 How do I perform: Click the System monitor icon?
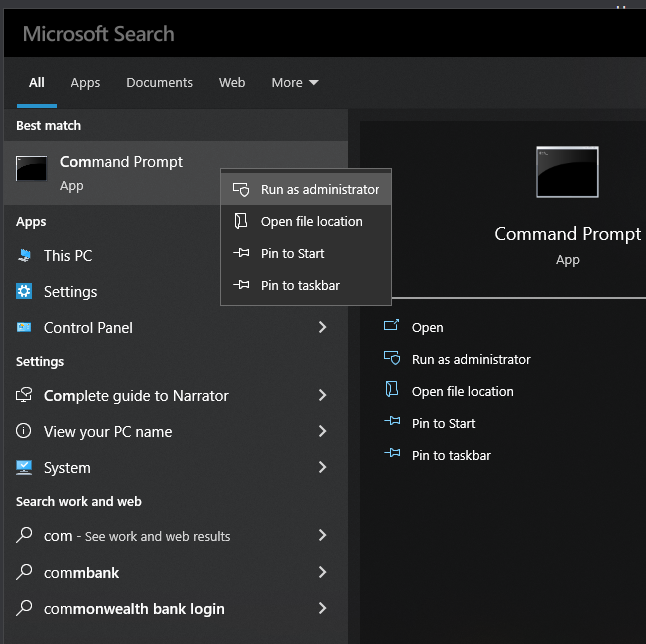[25, 468]
